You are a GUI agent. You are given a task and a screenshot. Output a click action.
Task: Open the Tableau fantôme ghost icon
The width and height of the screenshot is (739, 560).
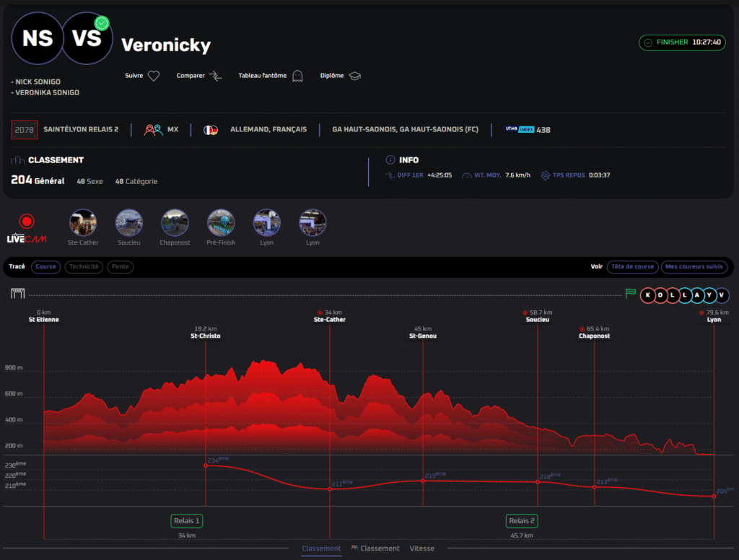[297, 76]
